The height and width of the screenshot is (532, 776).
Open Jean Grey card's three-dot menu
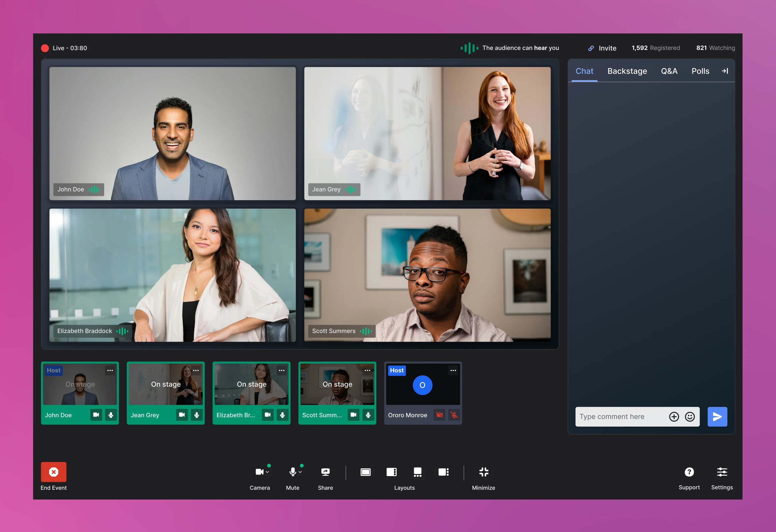[x=196, y=370]
